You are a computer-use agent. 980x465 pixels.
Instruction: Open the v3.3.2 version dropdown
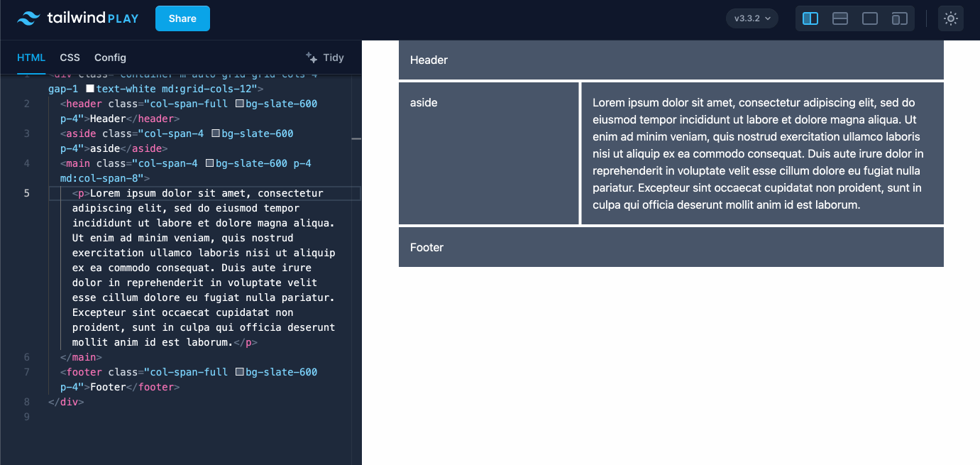pyautogui.click(x=751, y=18)
